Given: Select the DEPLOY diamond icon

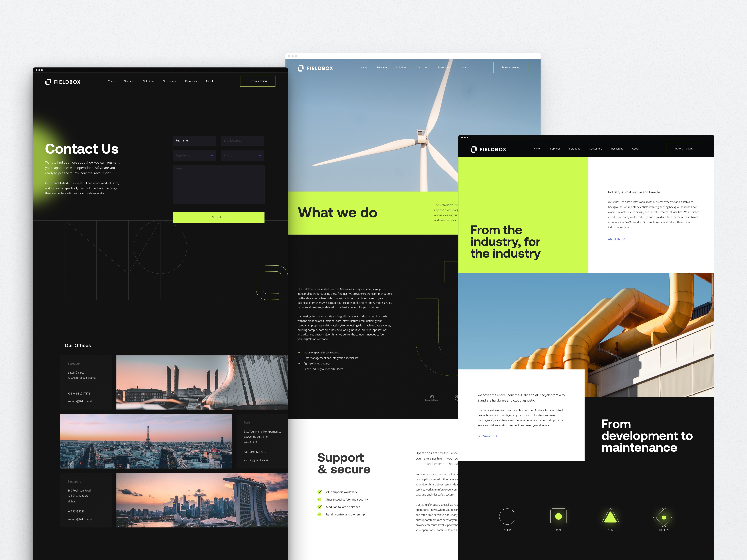Looking at the screenshot, I should (664, 517).
